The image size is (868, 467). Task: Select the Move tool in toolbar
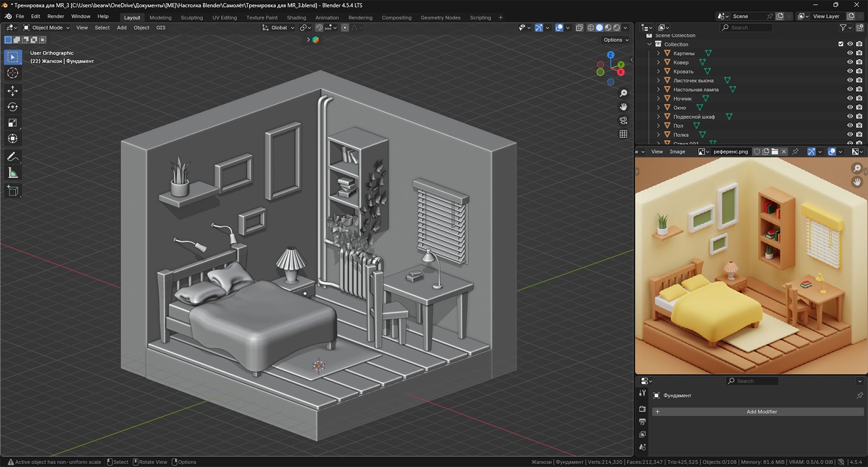(x=12, y=91)
